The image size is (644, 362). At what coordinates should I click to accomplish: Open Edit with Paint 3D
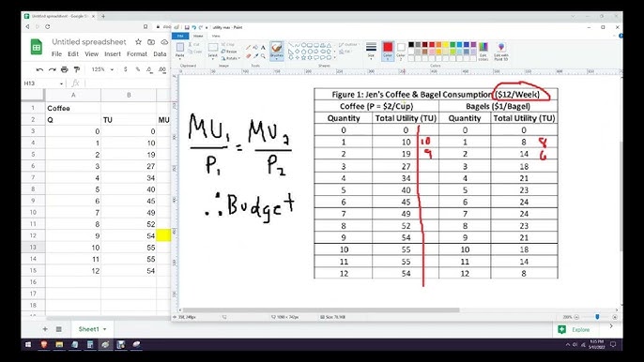501,51
